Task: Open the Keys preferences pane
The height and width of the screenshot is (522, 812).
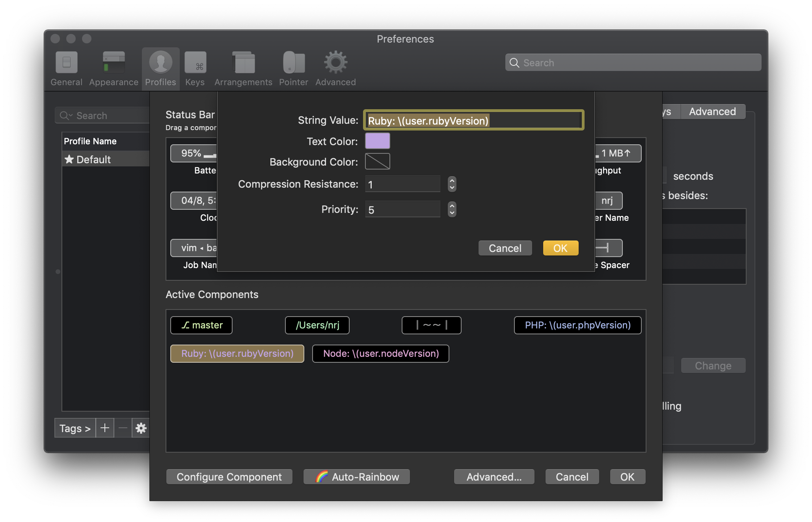Action: [x=195, y=68]
